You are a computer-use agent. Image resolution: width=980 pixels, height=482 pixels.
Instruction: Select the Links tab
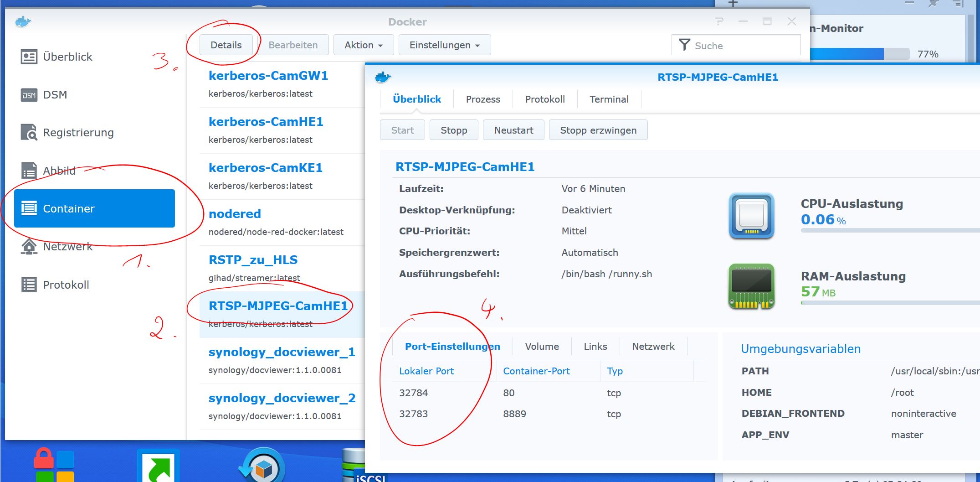[x=595, y=346]
